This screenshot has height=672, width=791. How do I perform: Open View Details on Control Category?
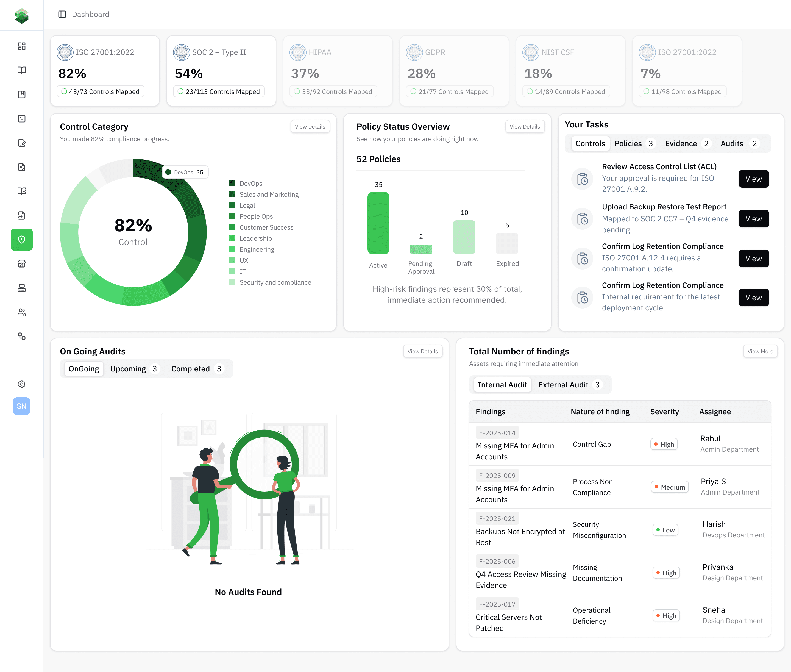[x=310, y=126]
